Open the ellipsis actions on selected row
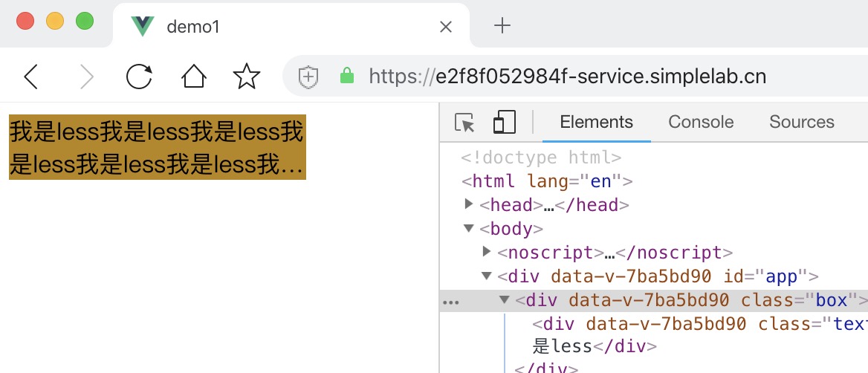 (451, 302)
